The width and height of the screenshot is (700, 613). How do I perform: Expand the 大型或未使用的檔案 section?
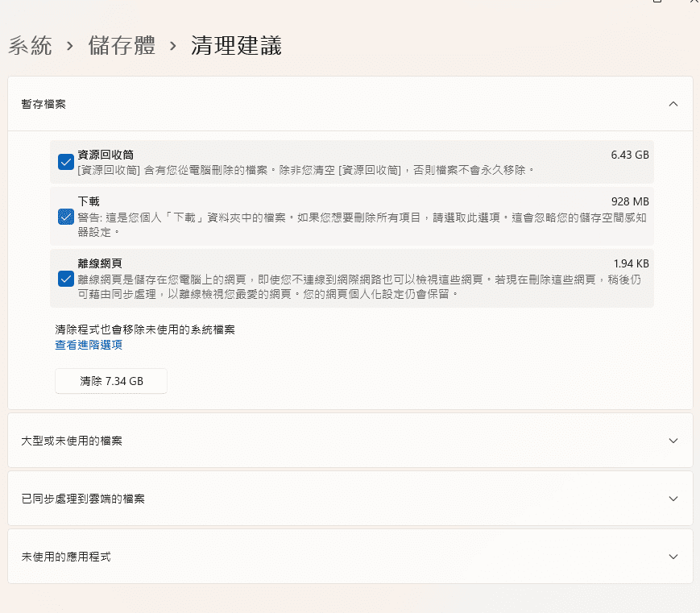click(x=350, y=440)
